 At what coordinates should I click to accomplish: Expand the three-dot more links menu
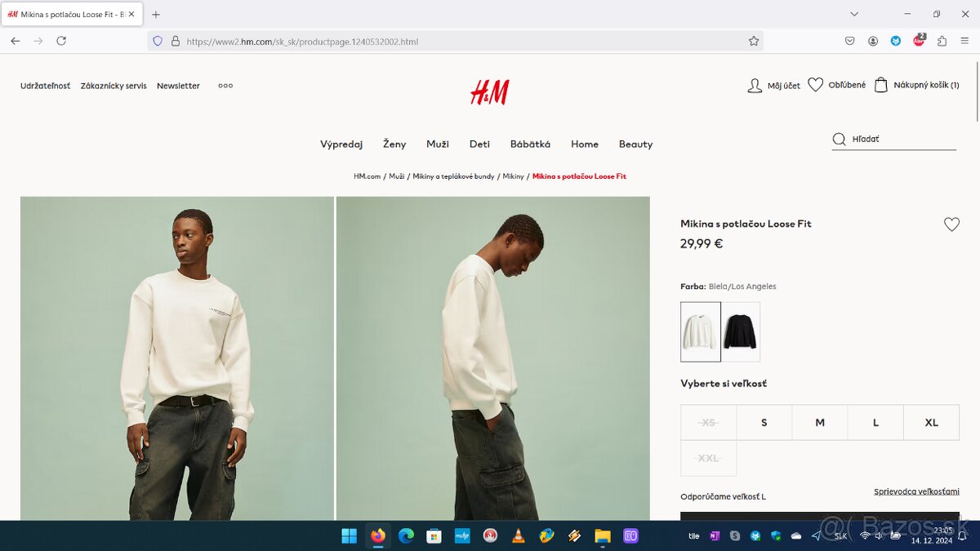tap(225, 86)
